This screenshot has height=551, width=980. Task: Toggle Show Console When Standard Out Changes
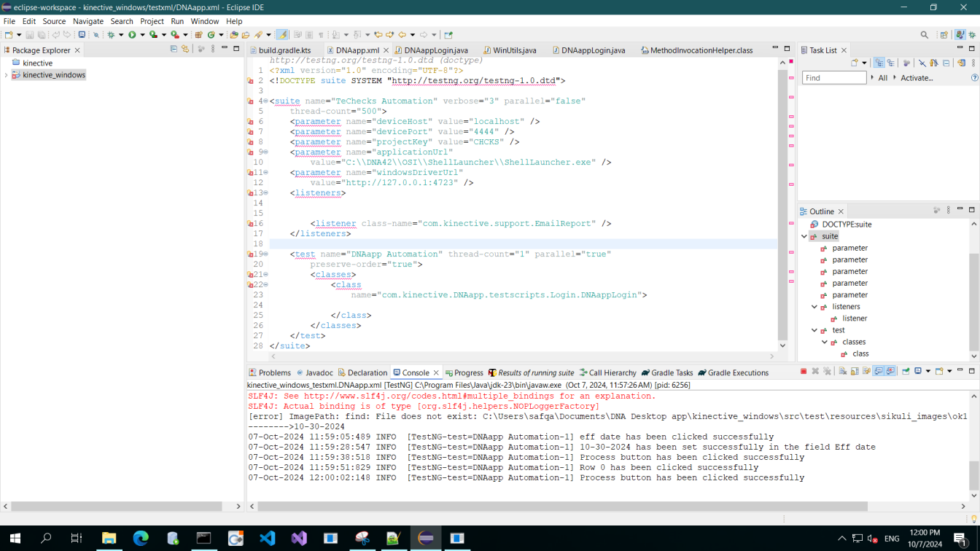(x=879, y=372)
